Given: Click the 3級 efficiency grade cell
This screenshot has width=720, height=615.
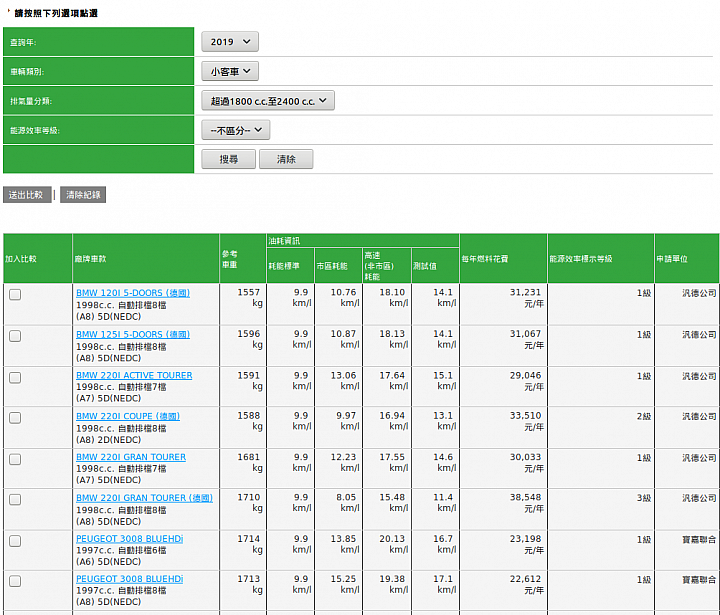Looking at the screenshot, I should pyautogui.click(x=601, y=509).
